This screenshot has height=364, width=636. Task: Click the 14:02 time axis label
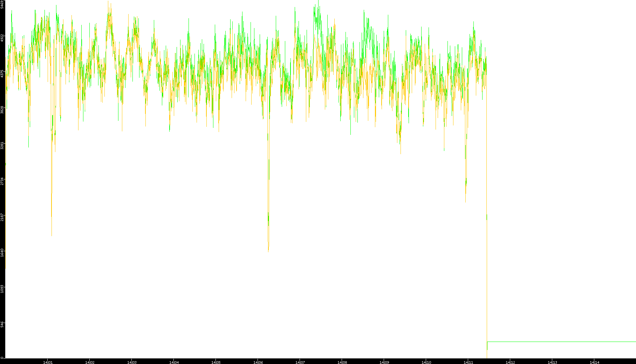click(x=90, y=362)
